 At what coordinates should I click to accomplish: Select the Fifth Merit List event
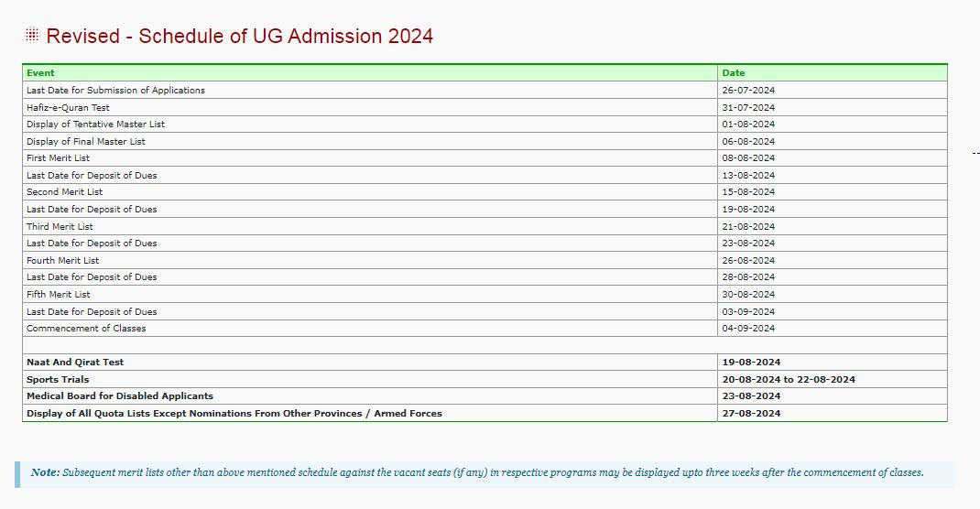[x=58, y=294]
